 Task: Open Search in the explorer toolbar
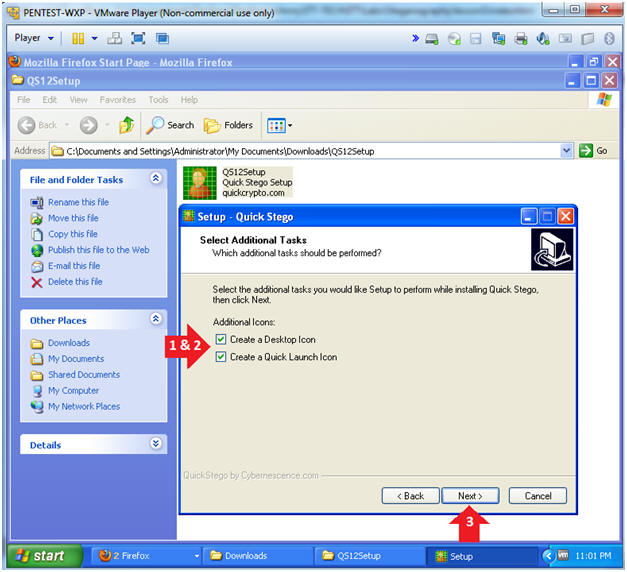[x=170, y=125]
